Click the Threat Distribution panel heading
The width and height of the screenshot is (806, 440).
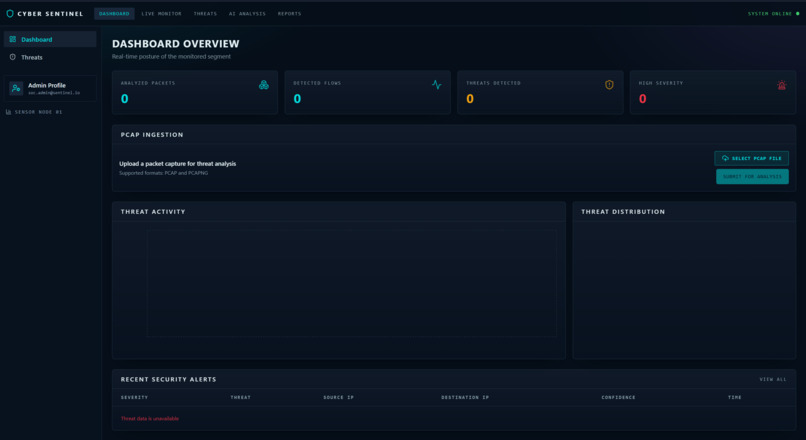[x=623, y=212]
